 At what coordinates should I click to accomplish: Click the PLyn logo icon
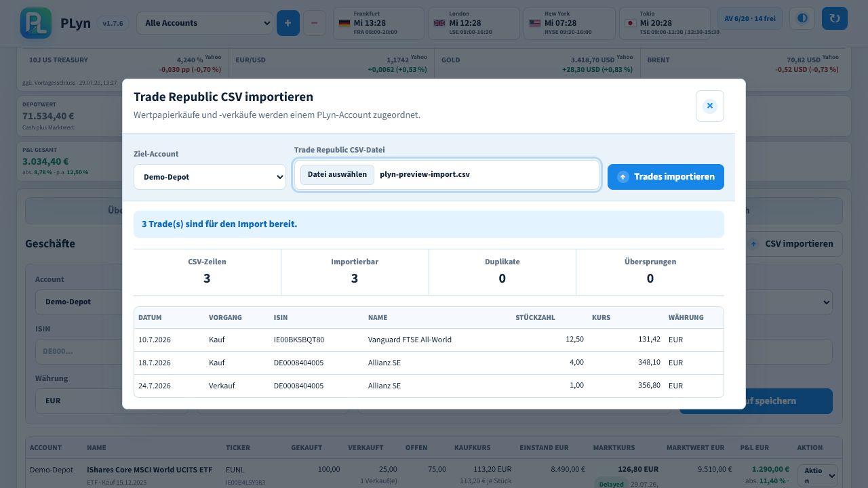pyautogui.click(x=36, y=23)
